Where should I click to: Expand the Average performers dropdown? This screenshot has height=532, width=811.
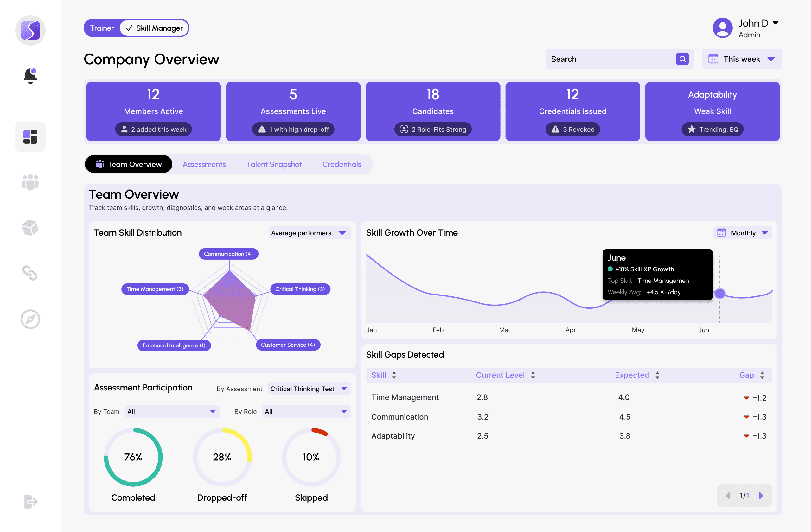[309, 233]
